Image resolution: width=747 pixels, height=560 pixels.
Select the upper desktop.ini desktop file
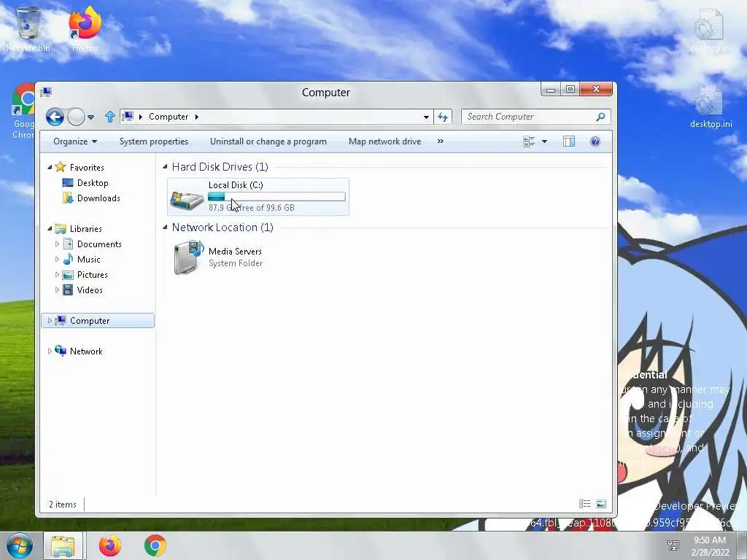coord(711,30)
